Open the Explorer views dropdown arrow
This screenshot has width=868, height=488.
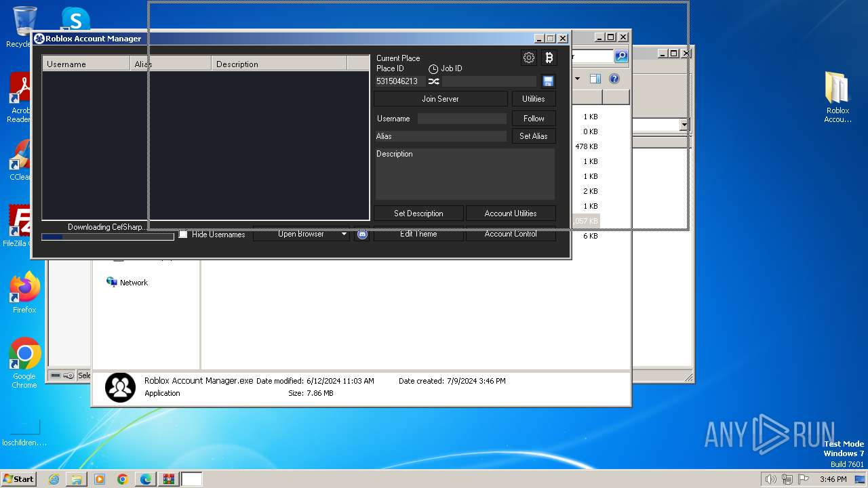pos(577,79)
